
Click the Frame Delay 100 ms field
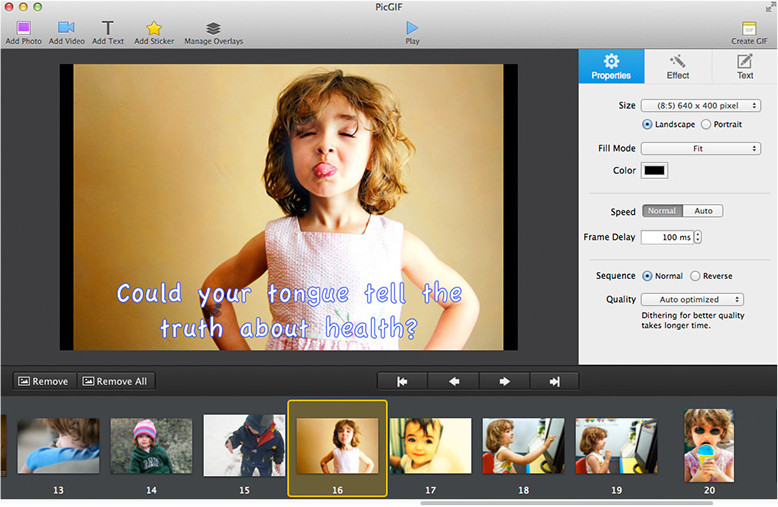pos(667,237)
